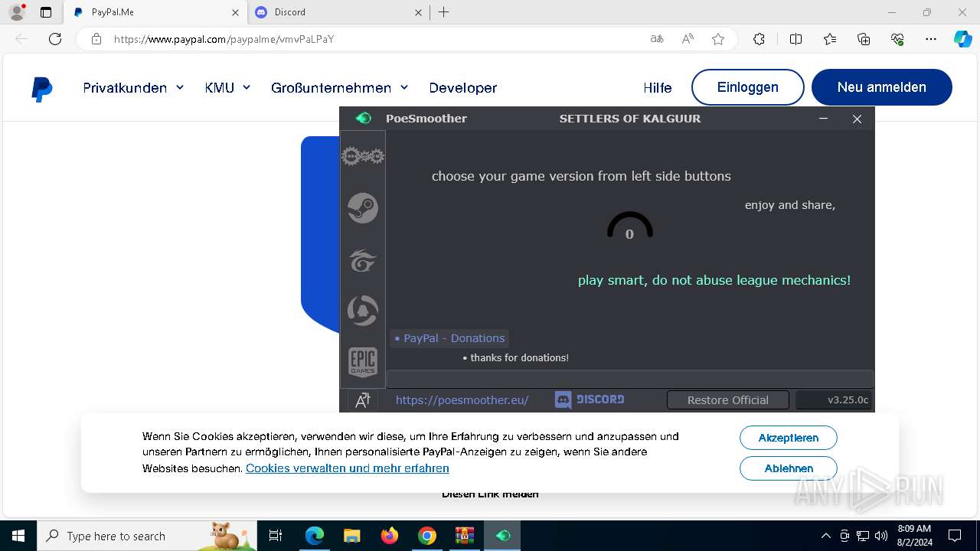Open the Copilot icon in Edge
Image resolution: width=980 pixels, height=551 pixels.
pos(963,39)
